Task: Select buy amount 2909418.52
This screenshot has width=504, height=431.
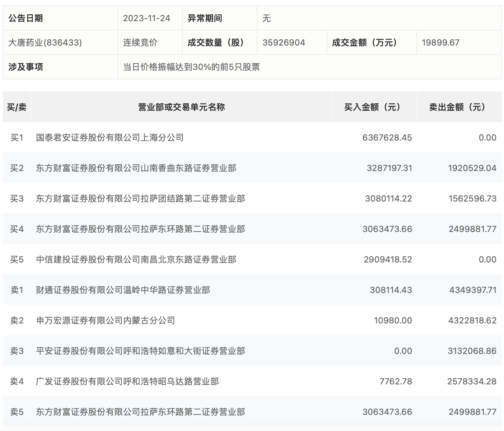Action: (x=388, y=260)
